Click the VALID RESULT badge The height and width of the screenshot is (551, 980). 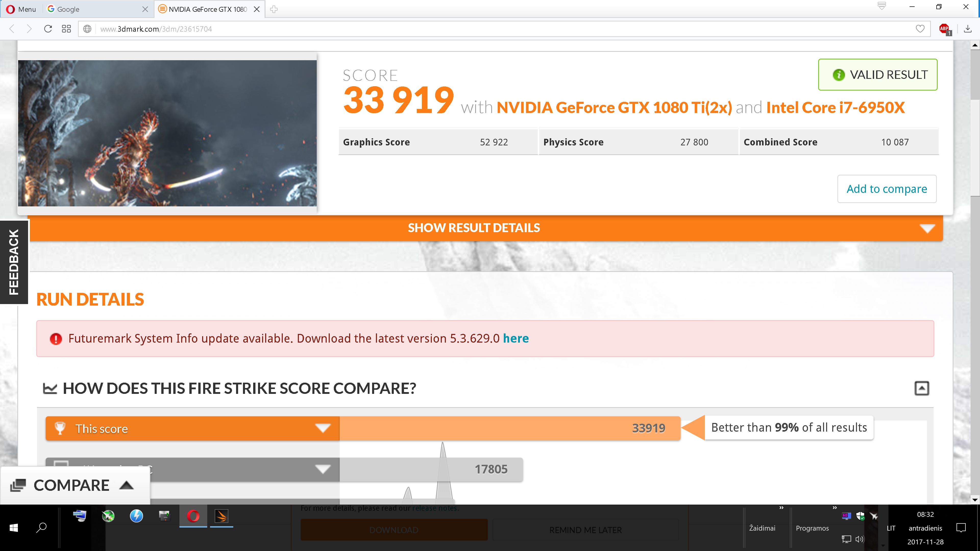(x=878, y=74)
